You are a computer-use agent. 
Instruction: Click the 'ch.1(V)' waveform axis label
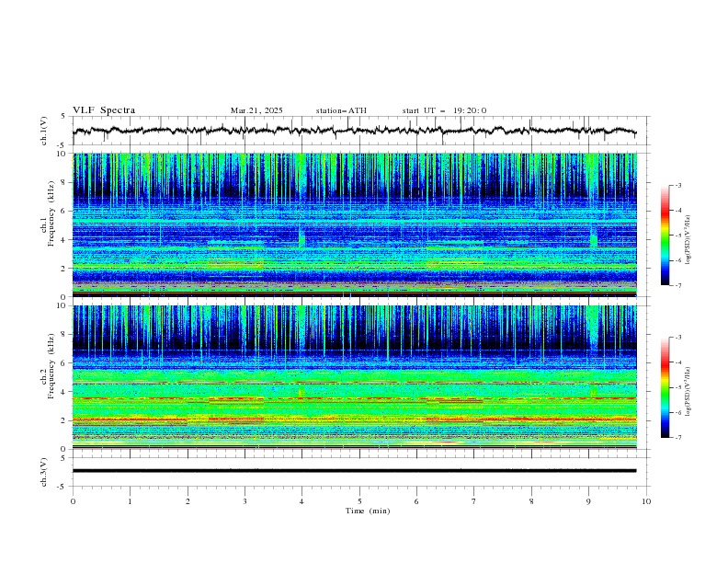[x=44, y=131]
